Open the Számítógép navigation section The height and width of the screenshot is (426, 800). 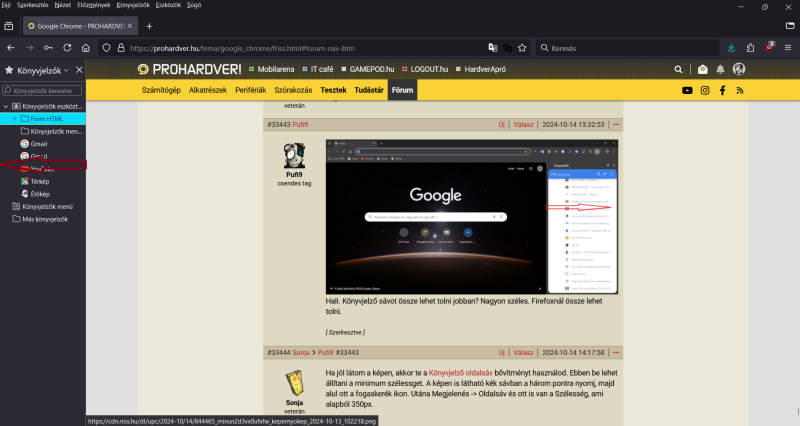click(x=161, y=90)
